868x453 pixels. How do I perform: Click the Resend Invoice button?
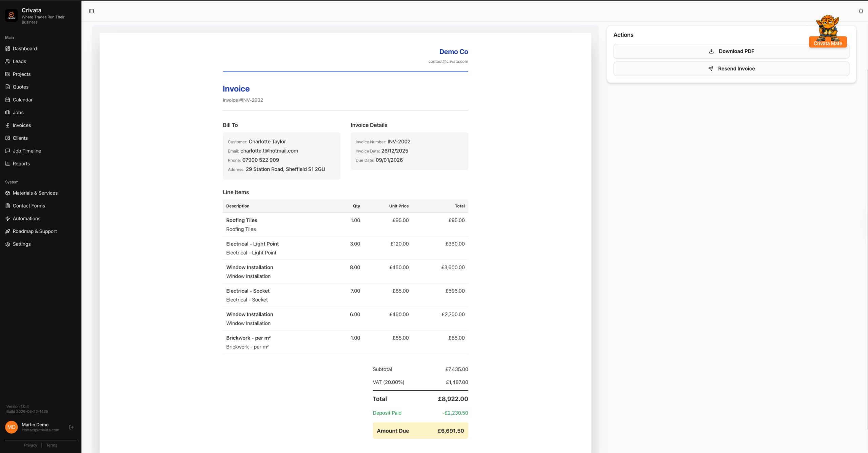point(731,69)
